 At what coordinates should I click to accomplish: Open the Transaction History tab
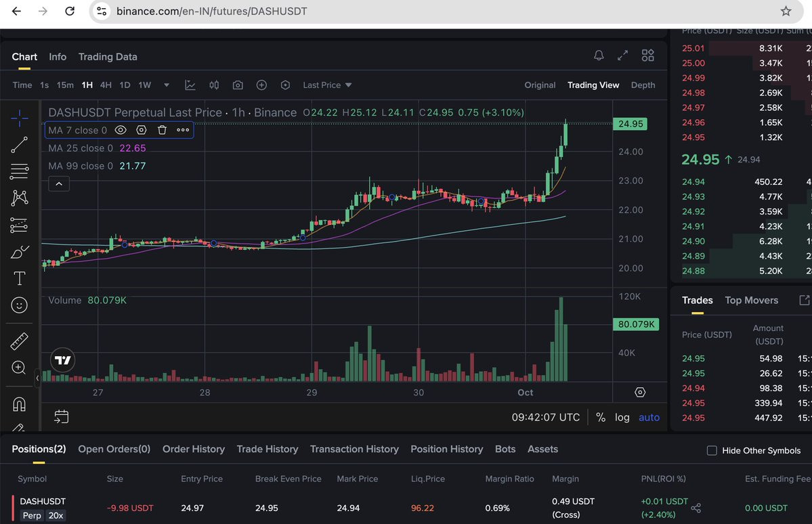[x=354, y=449]
